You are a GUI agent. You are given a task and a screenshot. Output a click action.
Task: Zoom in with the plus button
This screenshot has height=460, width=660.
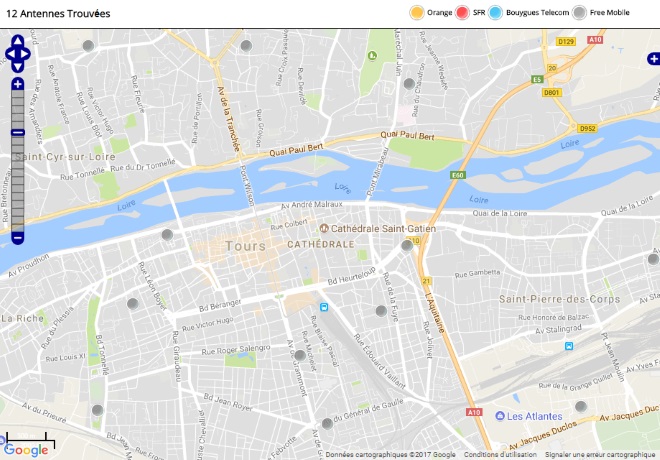pos(18,84)
